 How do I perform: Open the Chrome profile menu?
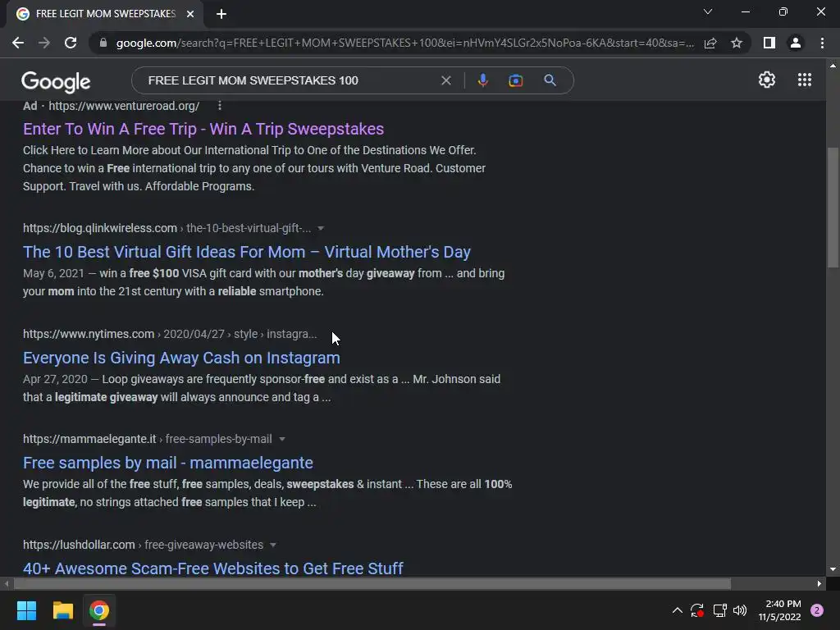click(796, 43)
